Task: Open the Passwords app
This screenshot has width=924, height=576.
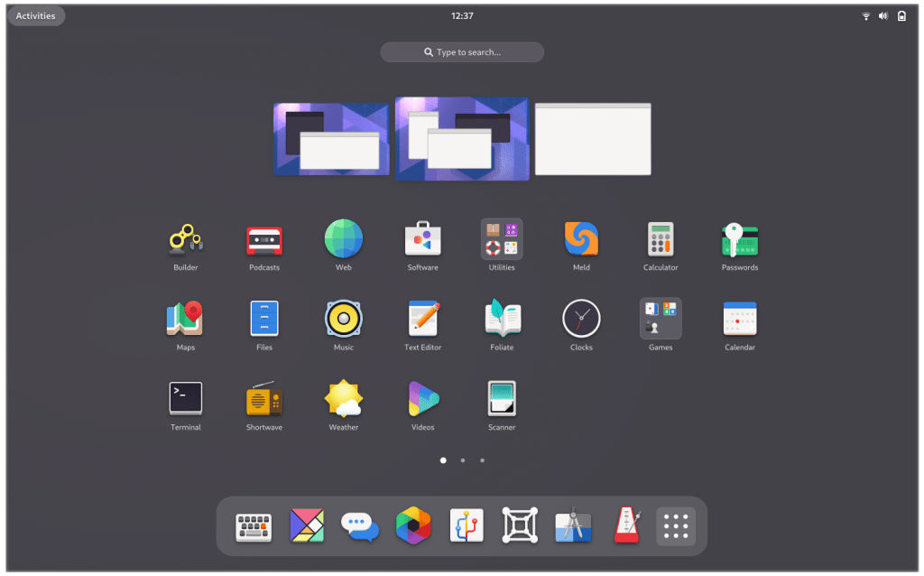Action: click(x=740, y=239)
